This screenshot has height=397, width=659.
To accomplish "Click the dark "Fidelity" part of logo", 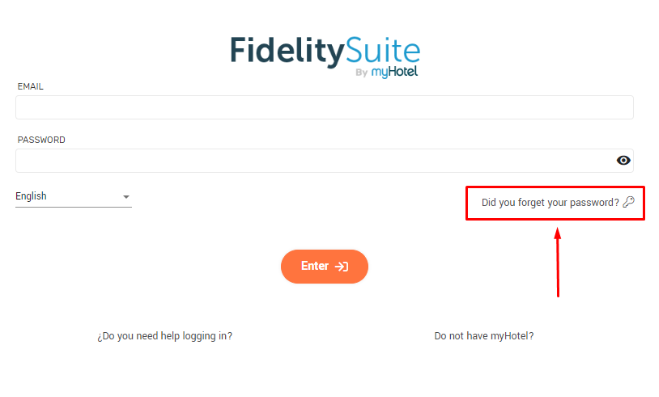I will [x=287, y=52].
